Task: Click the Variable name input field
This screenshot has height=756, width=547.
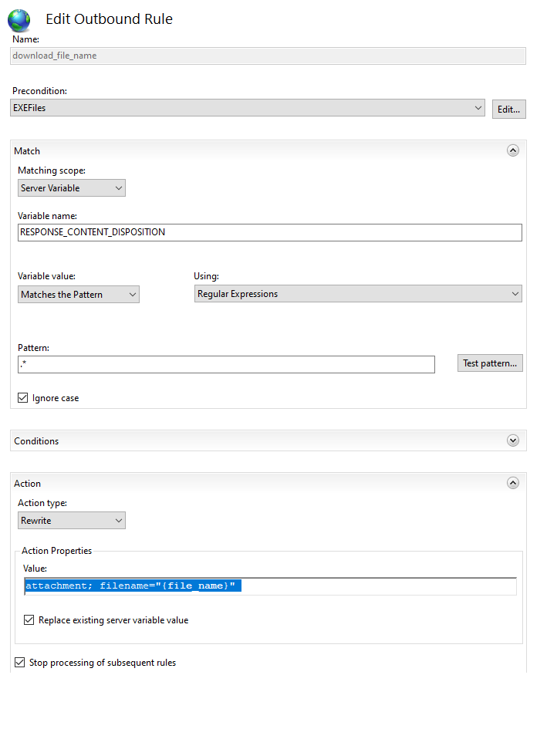Action: pyautogui.click(x=269, y=232)
